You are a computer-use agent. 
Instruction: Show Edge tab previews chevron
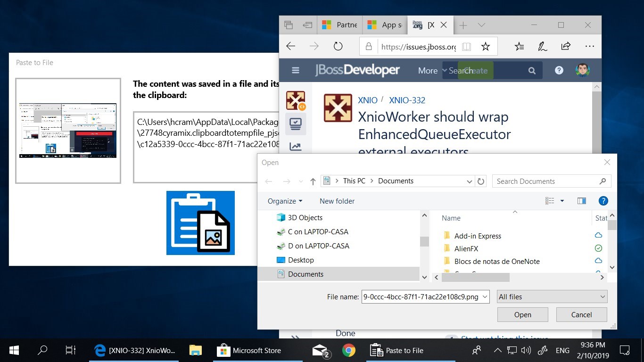pyautogui.click(x=481, y=25)
